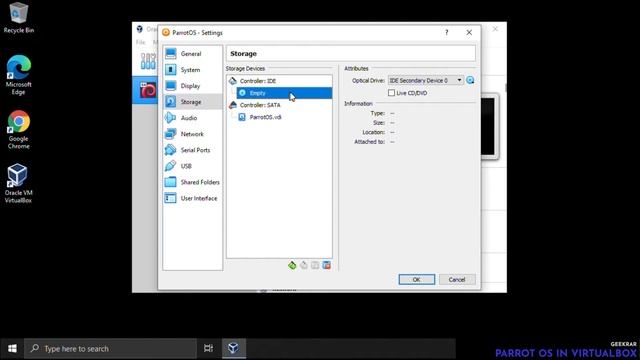Viewport: 640px width, 360px height.
Task: Open the General settings category
Action: coord(193,53)
